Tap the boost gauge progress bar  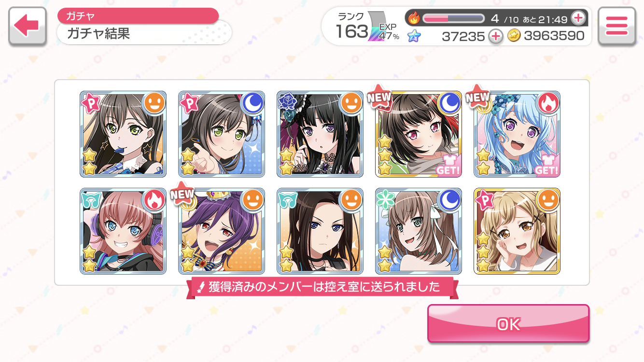(x=453, y=18)
